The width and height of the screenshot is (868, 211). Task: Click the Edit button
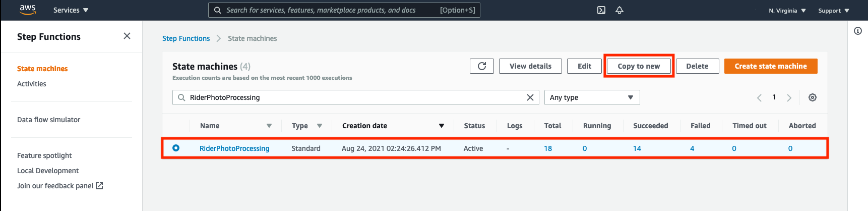pos(585,66)
